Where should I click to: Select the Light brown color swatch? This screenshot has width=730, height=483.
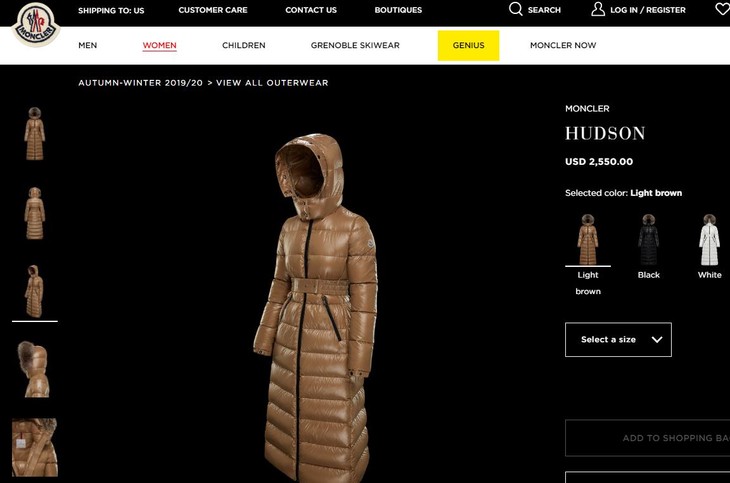click(x=588, y=239)
